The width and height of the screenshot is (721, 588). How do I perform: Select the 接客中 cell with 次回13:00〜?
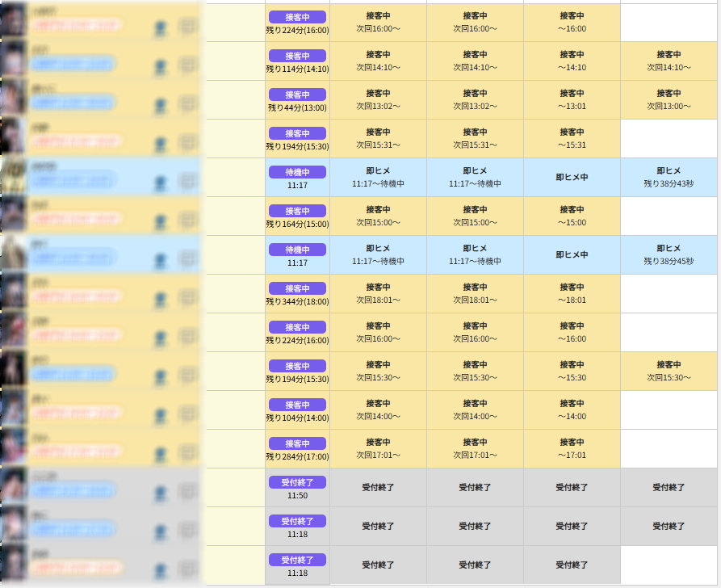click(669, 100)
